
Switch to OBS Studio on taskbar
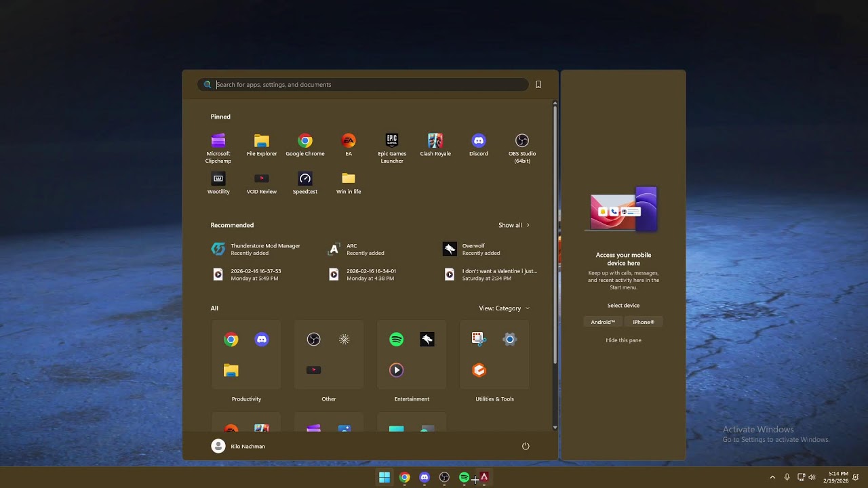click(444, 477)
